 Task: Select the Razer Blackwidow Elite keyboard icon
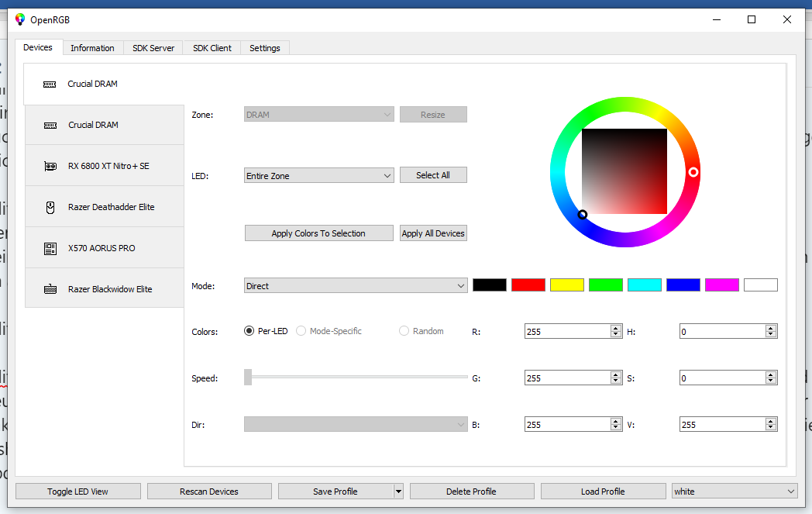50,289
